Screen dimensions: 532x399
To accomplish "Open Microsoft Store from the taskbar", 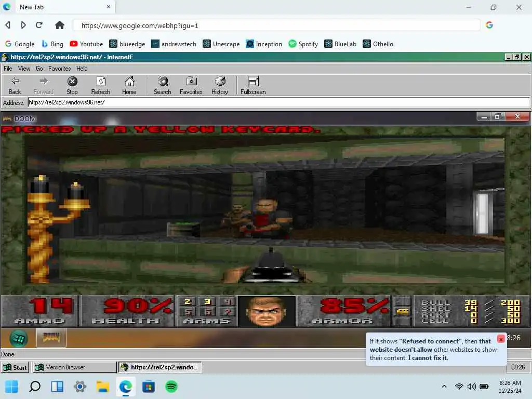I will 148,387.
